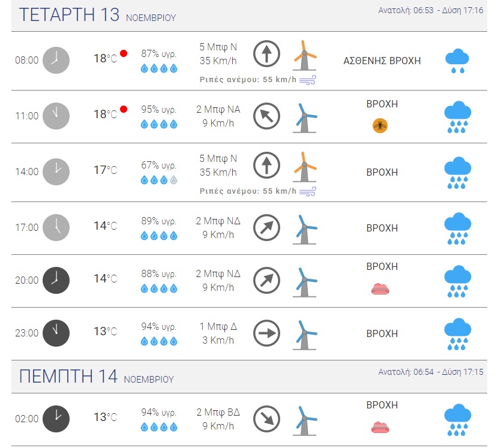501x448 pixels.
Task: Click the light rain cloud icon at 08:00
Action: pos(457,61)
